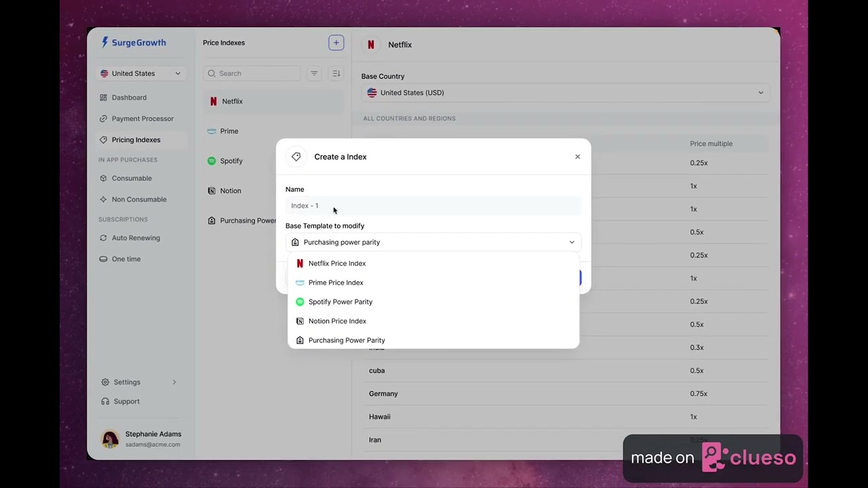Open Consumable in-app purchases
This screenshot has width=868, height=488.
click(132, 178)
